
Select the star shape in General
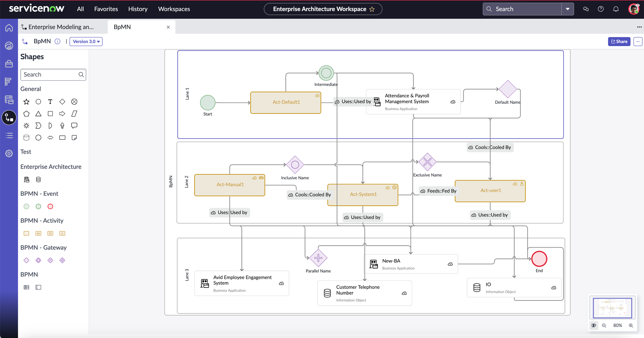(x=26, y=102)
